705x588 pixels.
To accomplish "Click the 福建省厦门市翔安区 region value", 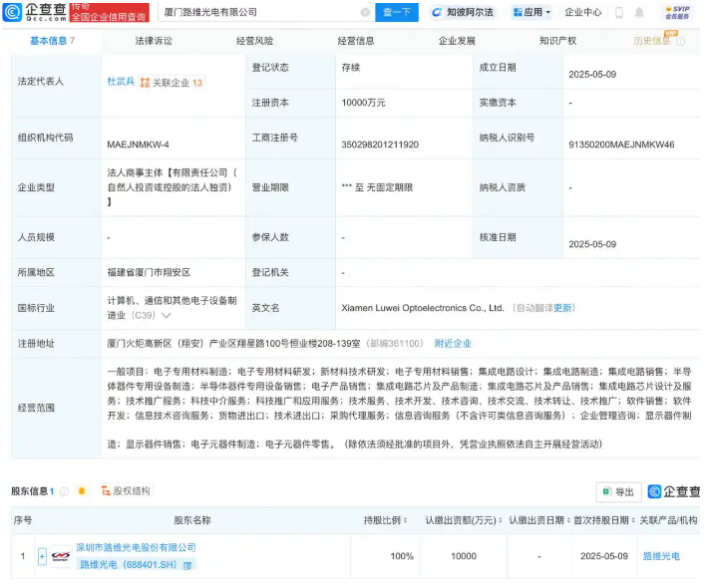I will click(149, 273).
